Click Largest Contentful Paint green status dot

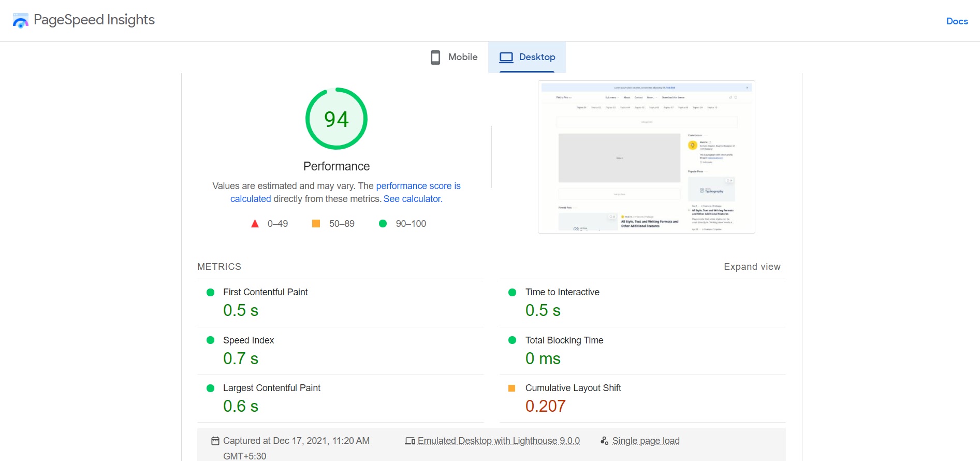(210, 388)
